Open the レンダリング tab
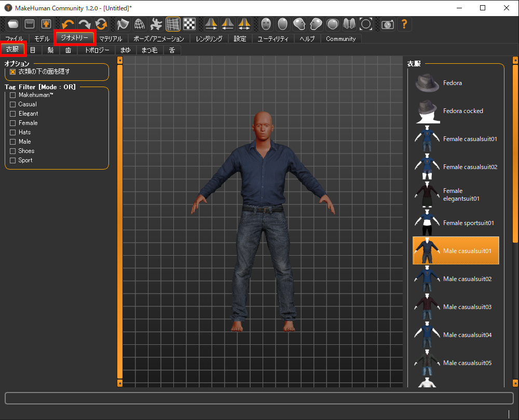Screen dimensions: 519x420 click(x=209, y=39)
